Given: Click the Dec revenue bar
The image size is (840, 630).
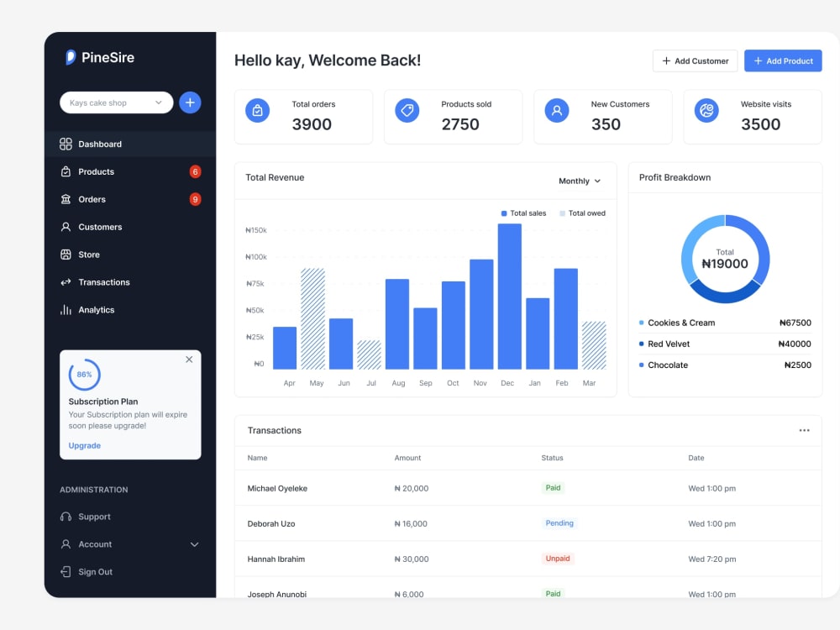Looking at the screenshot, I should click(510, 297).
